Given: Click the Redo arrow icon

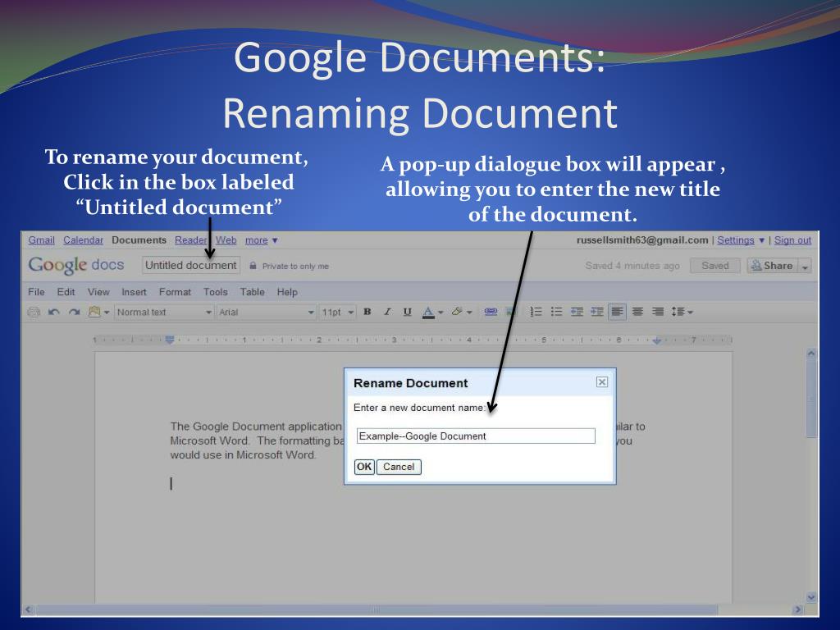Looking at the screenshot, I should 74,313.
